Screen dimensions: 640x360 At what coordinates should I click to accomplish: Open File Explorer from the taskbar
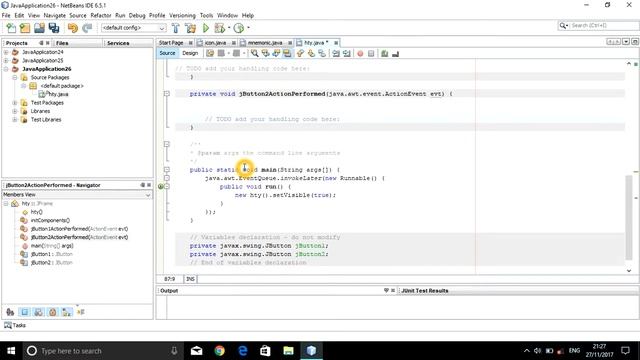tap(288, 351)
